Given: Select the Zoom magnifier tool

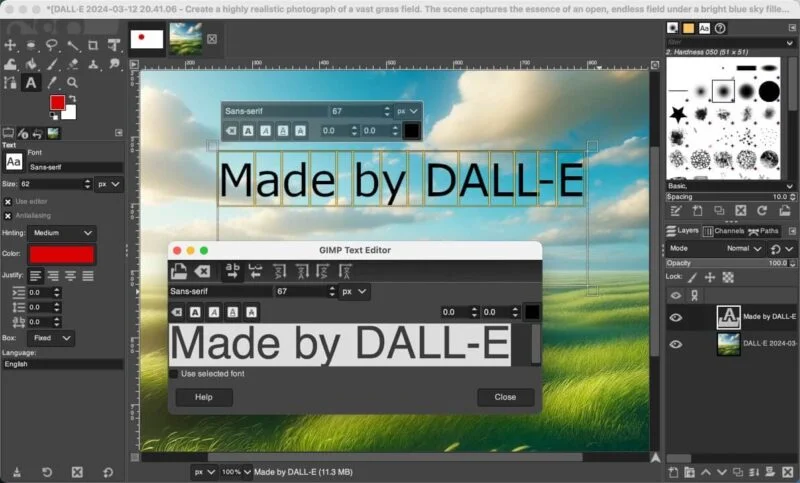Looking at the screenshot, I should [x=72, y=83].
